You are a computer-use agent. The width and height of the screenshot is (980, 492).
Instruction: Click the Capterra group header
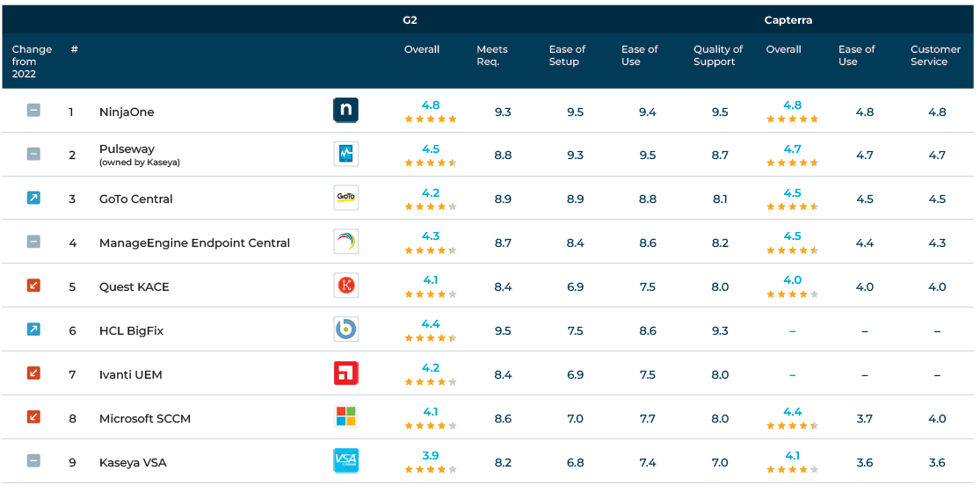[x=788, y=20]
